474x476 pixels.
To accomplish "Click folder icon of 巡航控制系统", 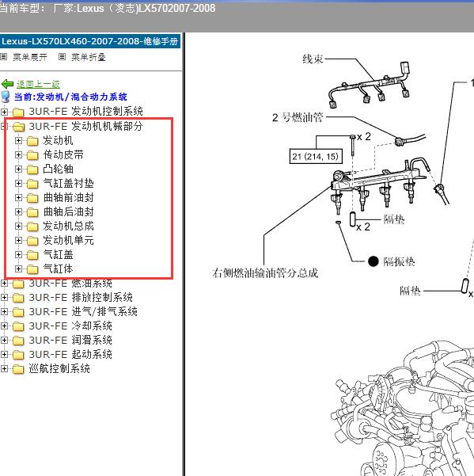I will pos(18,369).
